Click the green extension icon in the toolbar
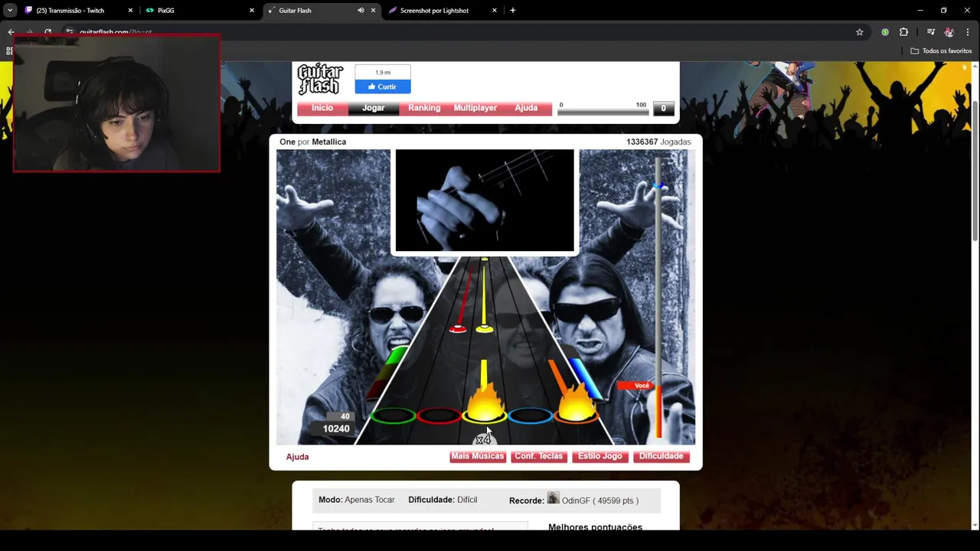Image resolution: width=980 pixels, height=551 pixels. click(x=885, y=32)
